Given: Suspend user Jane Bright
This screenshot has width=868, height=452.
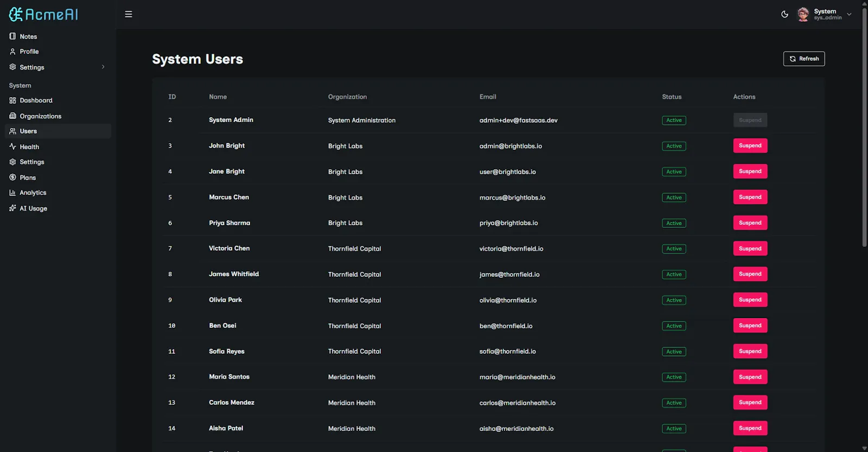Looking at the screenshot, I should coord(750,171).
